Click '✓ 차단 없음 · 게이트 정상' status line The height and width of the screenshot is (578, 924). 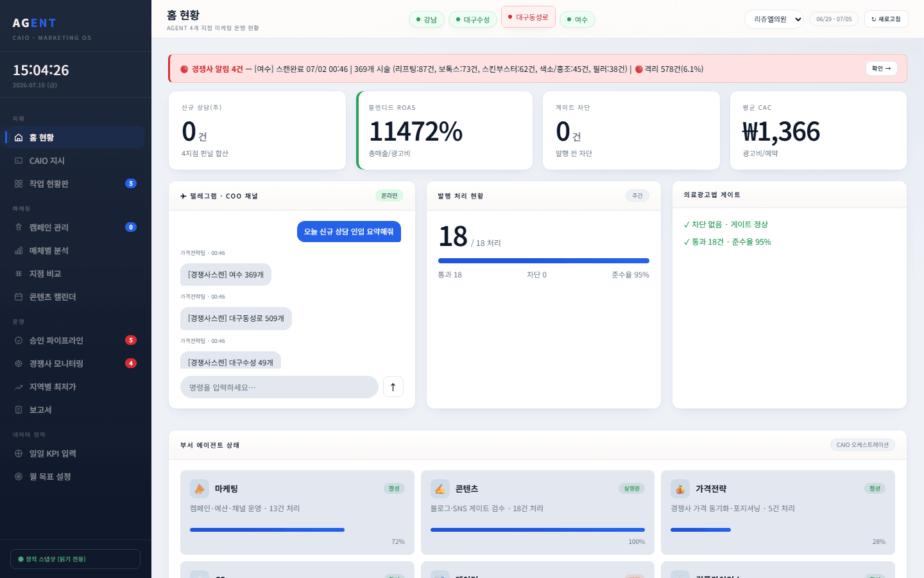[726, 225]
